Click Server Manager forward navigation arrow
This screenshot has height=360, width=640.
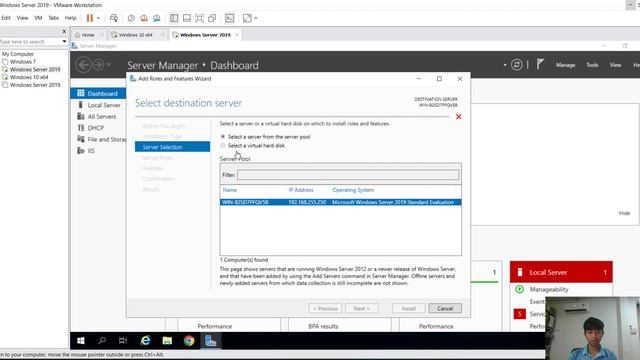click(98, 65)
